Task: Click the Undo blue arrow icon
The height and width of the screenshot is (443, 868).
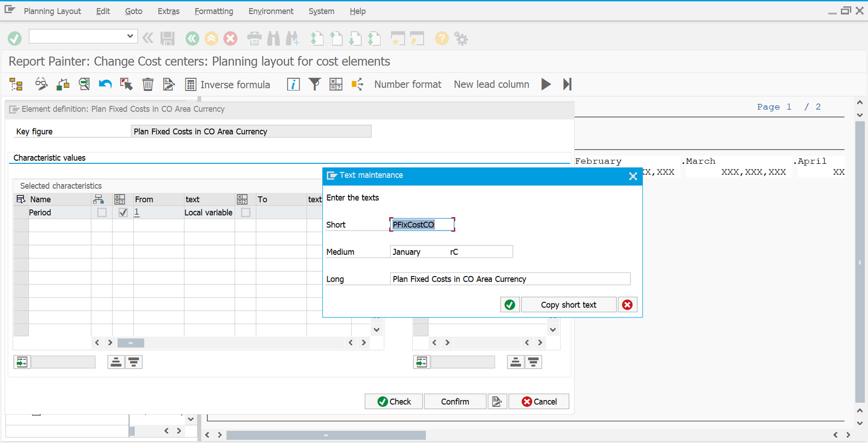Action: (x=105, y=84)
